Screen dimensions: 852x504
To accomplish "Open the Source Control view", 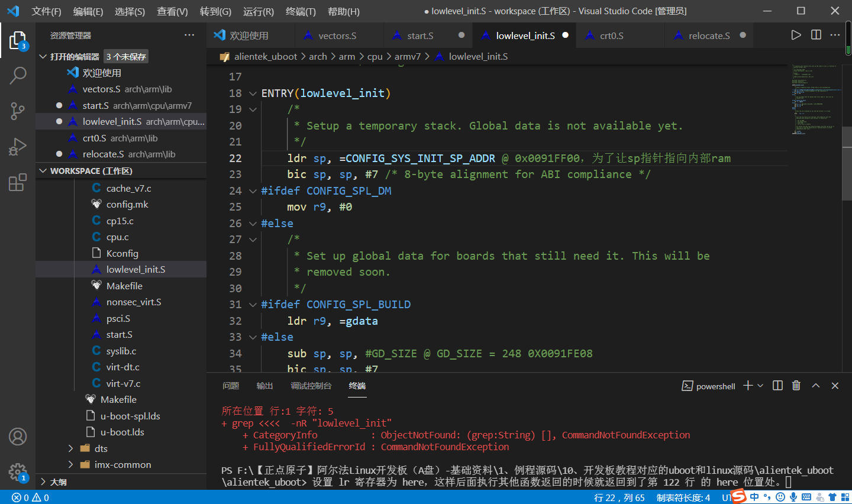I will 18,111.
